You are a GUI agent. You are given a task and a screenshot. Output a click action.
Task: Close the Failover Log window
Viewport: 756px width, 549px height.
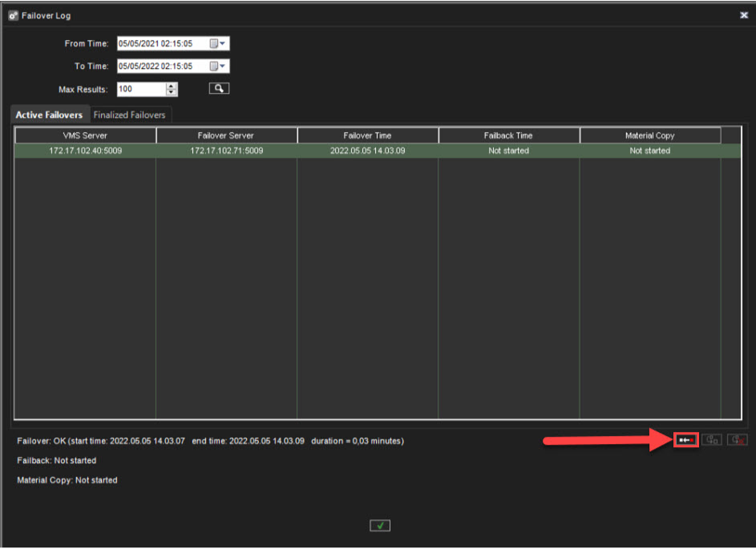(x=743, y=15)
